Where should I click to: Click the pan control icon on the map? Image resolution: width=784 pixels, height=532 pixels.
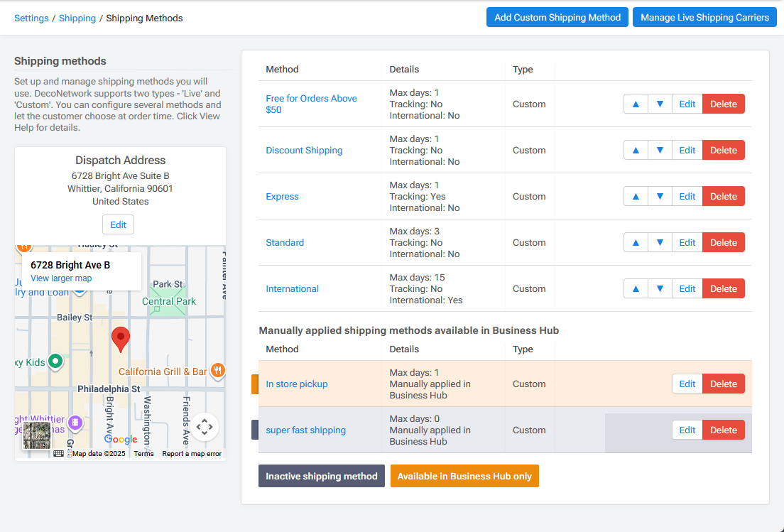point(205,426)
